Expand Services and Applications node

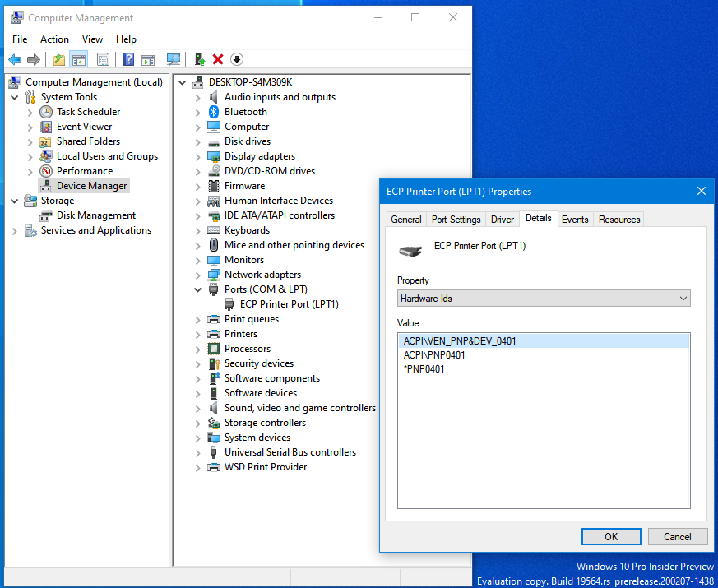[15, 231]
